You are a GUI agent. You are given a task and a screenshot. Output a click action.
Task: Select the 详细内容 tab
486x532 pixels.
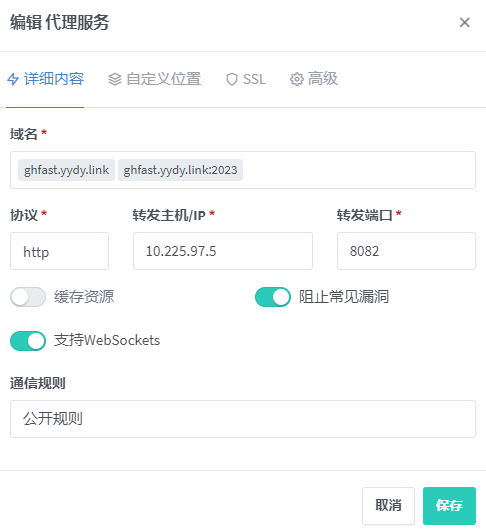45,79
